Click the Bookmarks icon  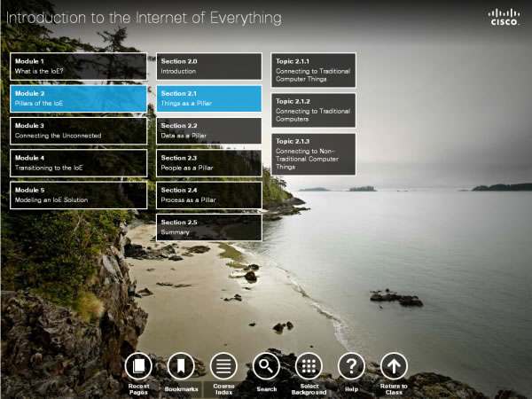pos(180,365)
